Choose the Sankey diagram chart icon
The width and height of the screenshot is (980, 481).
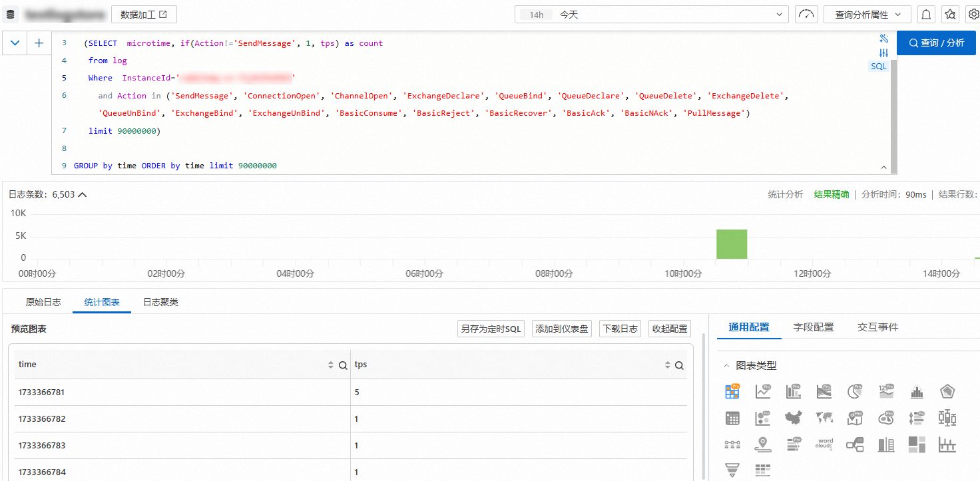click(x=856, y=444)
